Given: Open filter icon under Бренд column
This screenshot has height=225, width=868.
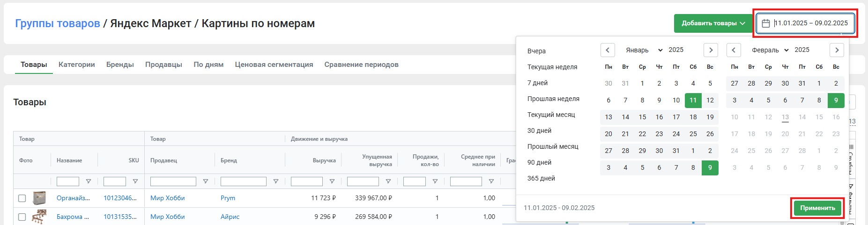Looking at the screenshot, I should [x=275, y=181].
